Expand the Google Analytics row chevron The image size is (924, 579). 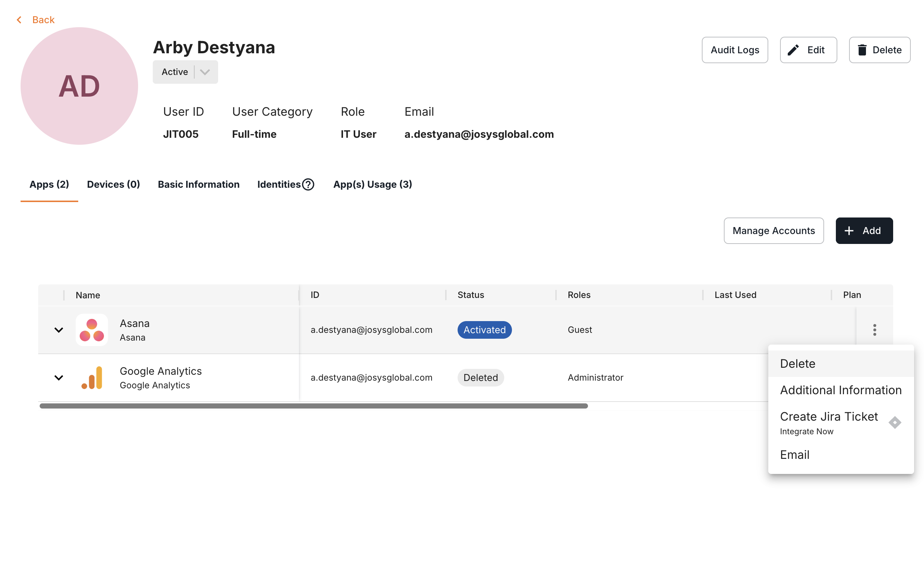click(x=58, y=378)
